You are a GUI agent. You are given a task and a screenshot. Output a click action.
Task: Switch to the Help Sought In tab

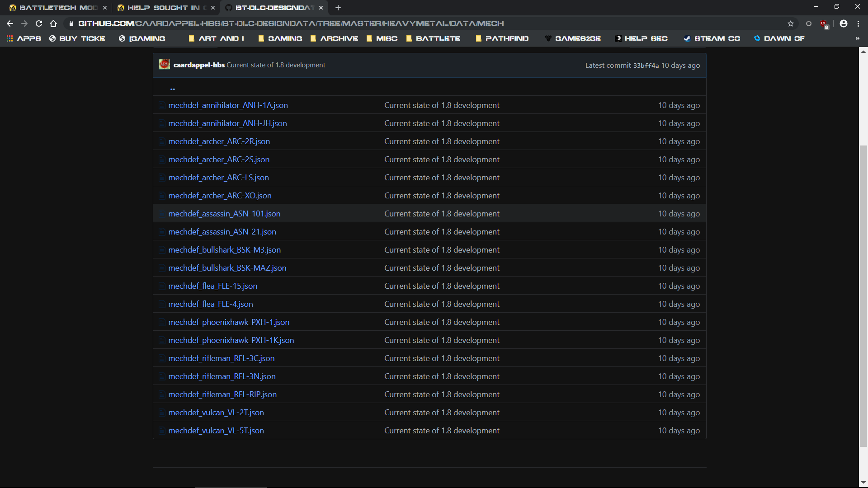(x=166, y=8)
